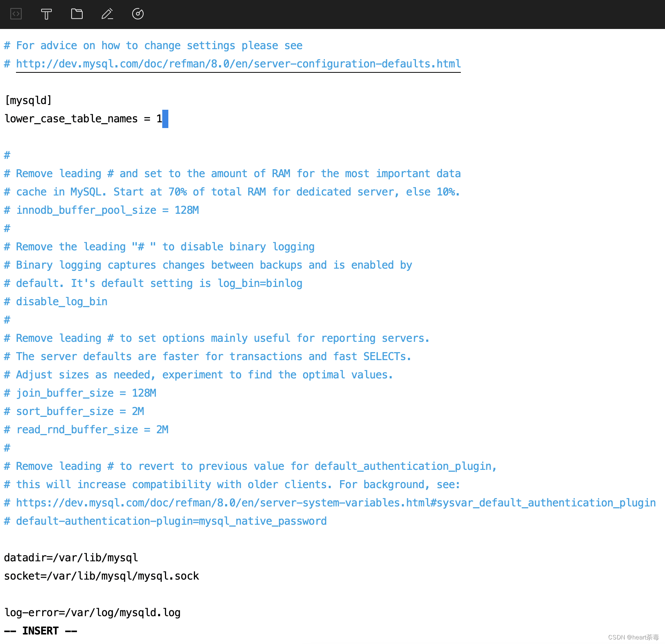Click the '# join_buffer_size = 128M' line
Screen dimensions: 665x644
pos(80,393)
